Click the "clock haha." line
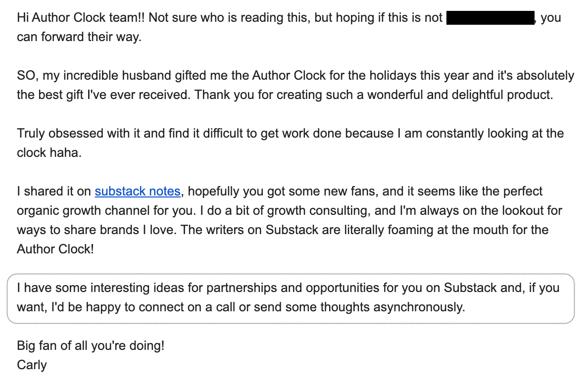This screenshot has width=588, height=388. (x=49, y=153)
